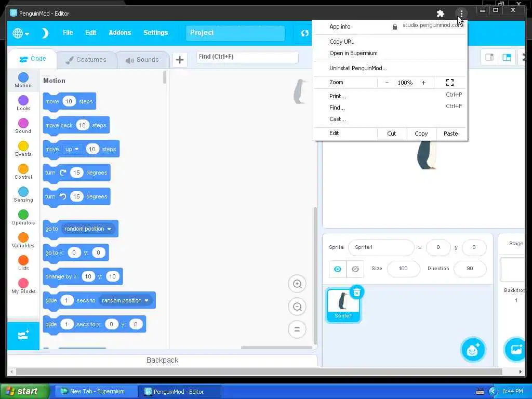The image size is (532, 399).
Task: Select the Control block category
Action: 23,171
